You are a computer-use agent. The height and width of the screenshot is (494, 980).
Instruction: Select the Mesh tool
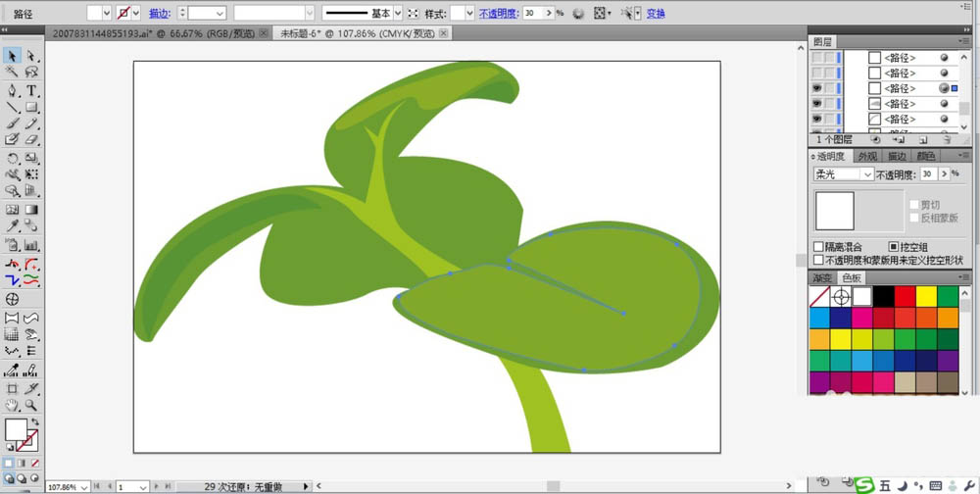click(x=11, y=210)
